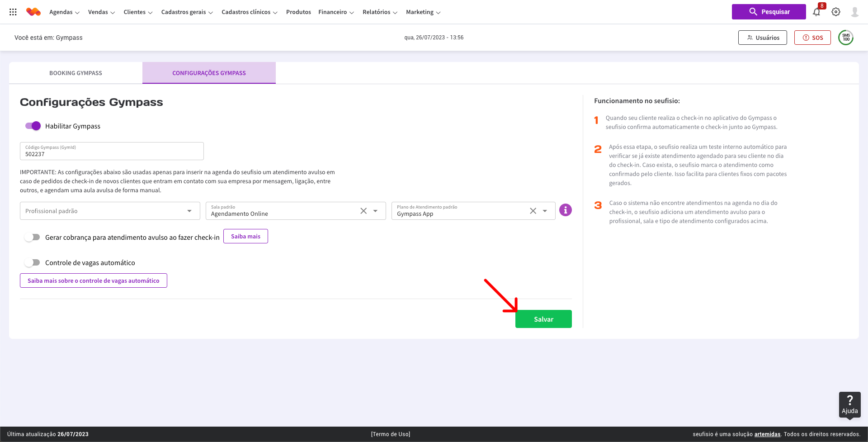Open Saiba mais sobre o controle de vagas
868x442 pixels.
pyautogui.click(x=94, y=280)
